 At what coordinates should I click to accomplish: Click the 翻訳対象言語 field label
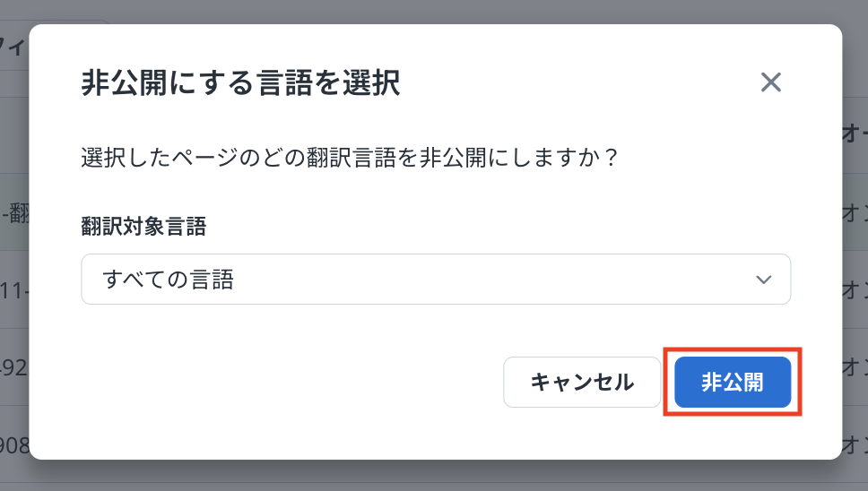pyautogui.click(x=143, y=228)
